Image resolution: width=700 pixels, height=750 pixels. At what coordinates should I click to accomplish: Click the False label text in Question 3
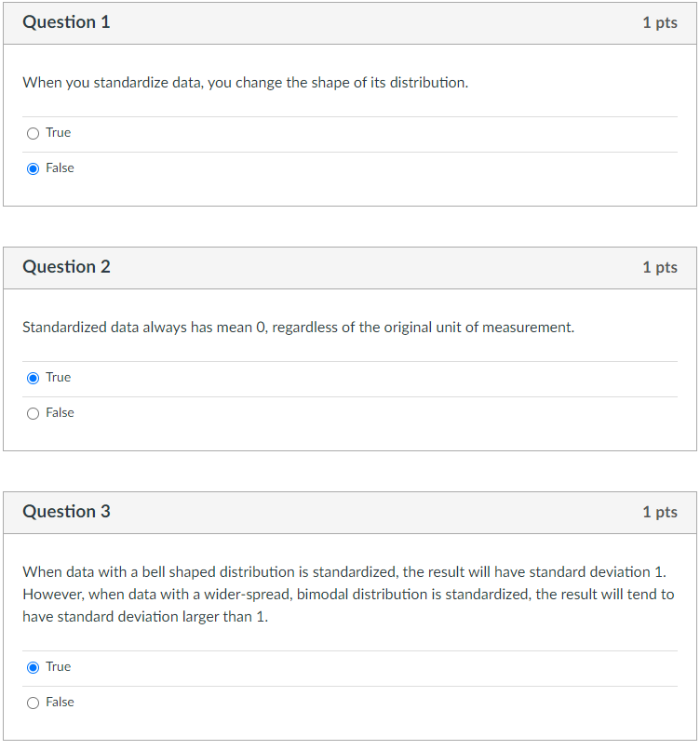click(59, 702)
